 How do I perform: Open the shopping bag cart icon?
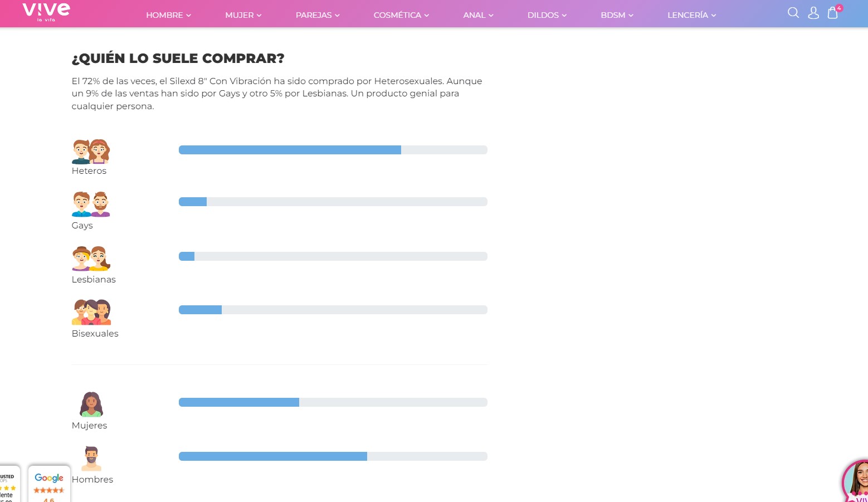click(834, 12)
